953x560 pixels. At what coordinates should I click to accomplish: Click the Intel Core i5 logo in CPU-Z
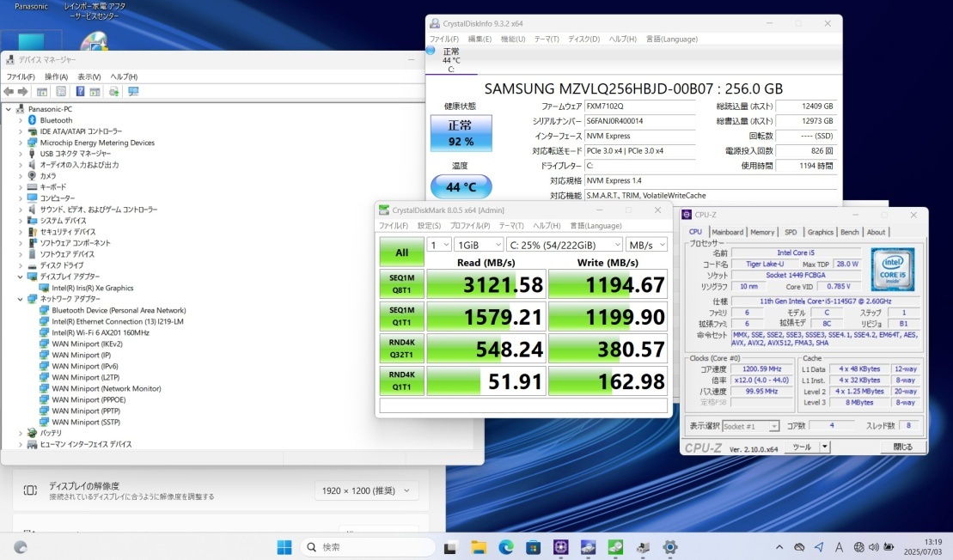pyautogui.click(x=893, y=268)
